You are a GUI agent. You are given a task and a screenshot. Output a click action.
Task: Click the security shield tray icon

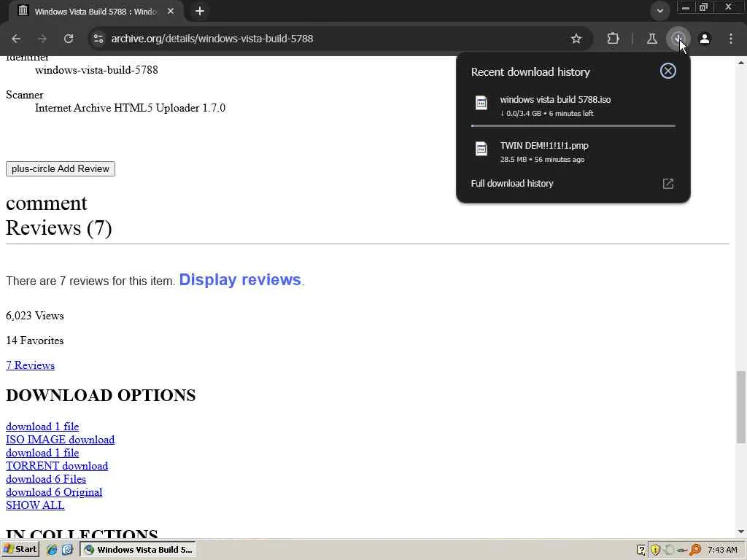click(655, 550)
